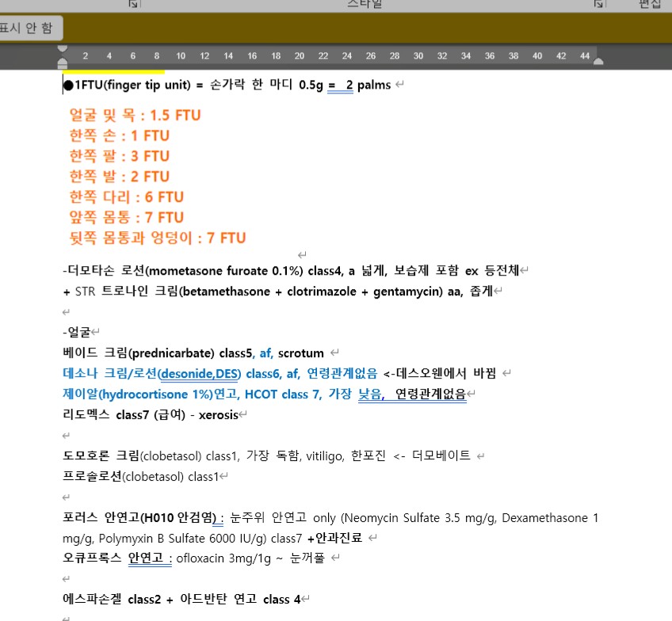The height and width of the screenshot is (621, 672).
Task: Place cursor on 도모호론 크림 text
Action: pos(100,455)
